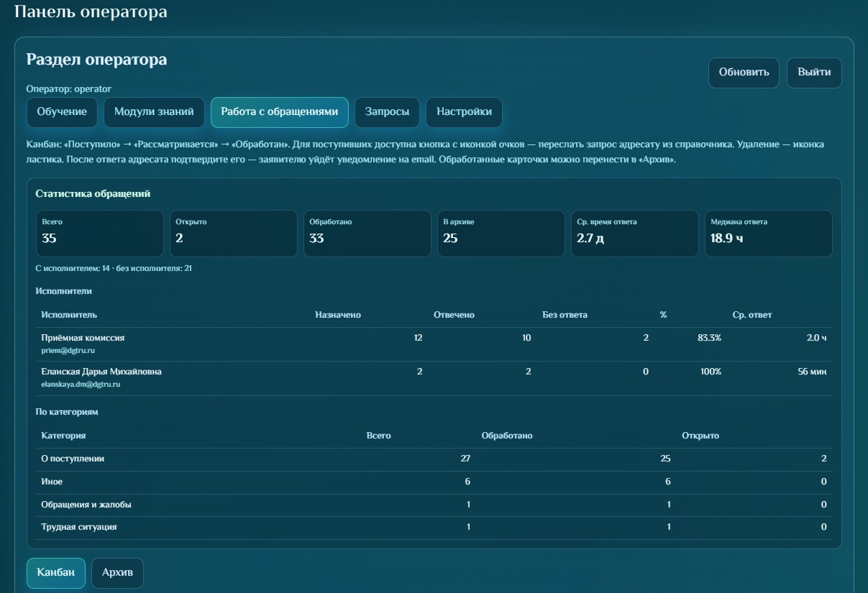Select the Работа с обращениями tab

(280, 112)
